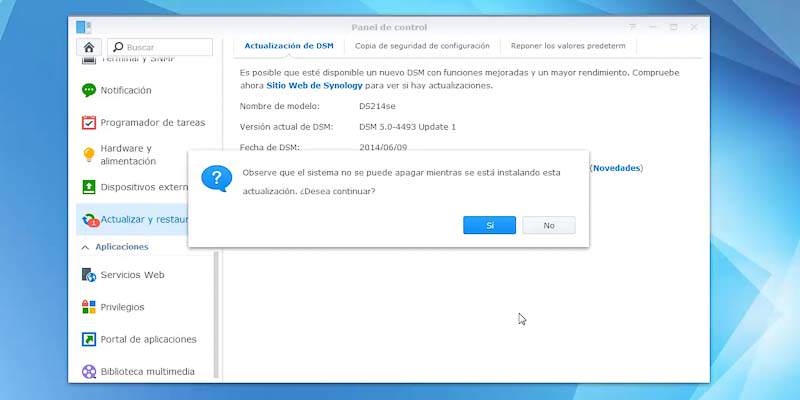
Task: Close the Panel de control window
Action: pyautogui.click(x=694, y=27)
